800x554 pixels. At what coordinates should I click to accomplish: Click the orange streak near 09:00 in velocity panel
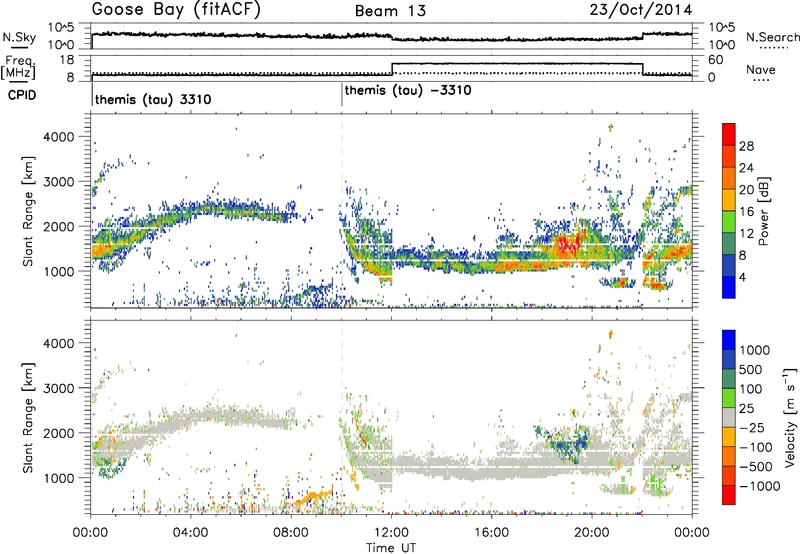tap(312, 496)
